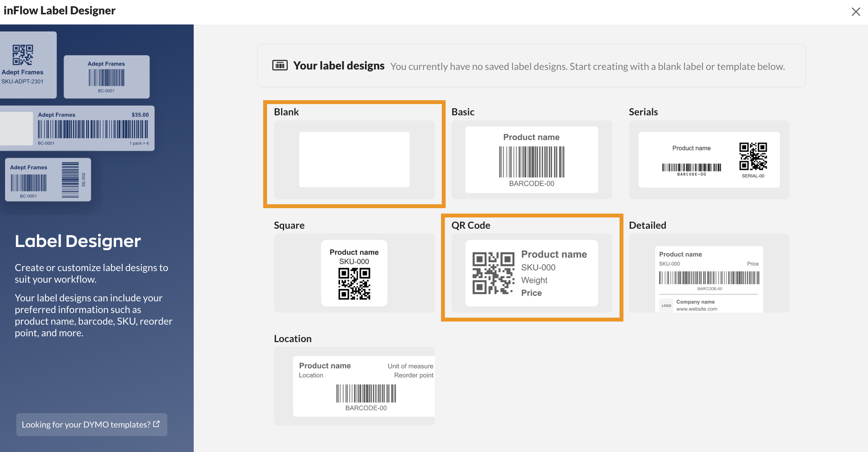Image resolution: width=868 pixels, height=452 pixels.
Task: Click the 'Label Designer' sidebar heading
Action: 78,241
